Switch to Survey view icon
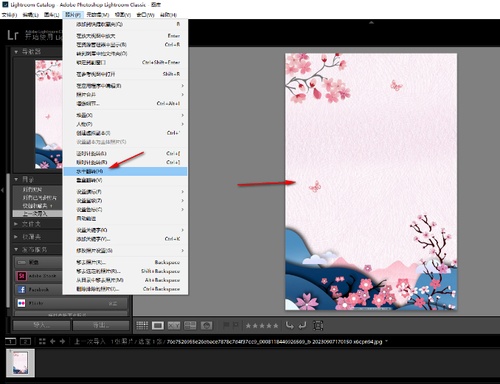The width and height of the screenshot is (500, 384). pyautogui.click(x=190, y=325)
